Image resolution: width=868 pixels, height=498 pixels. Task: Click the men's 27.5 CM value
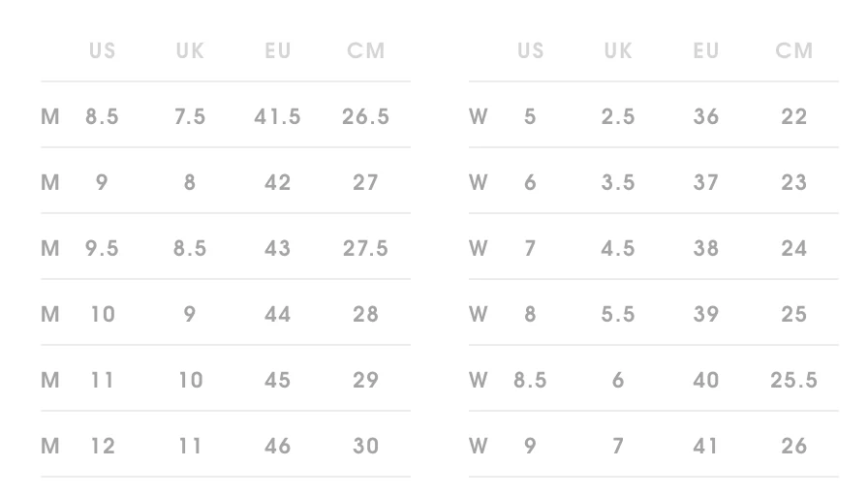365,248
